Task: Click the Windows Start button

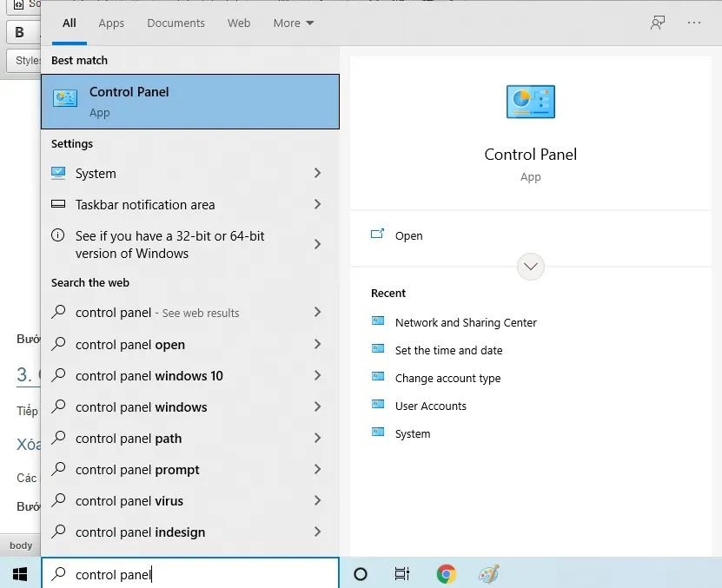Action: (x=18, y=574)
